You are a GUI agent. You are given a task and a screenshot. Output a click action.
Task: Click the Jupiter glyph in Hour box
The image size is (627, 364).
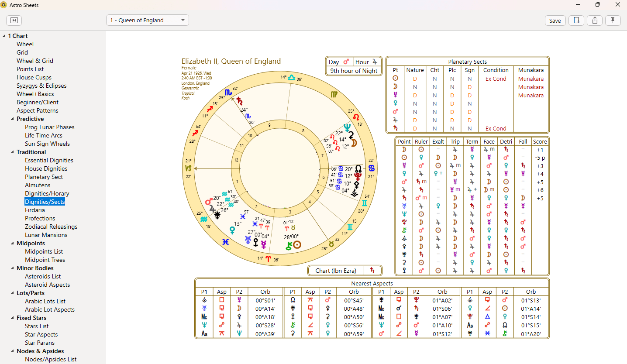pyautogui.click(x=375, y=62)
